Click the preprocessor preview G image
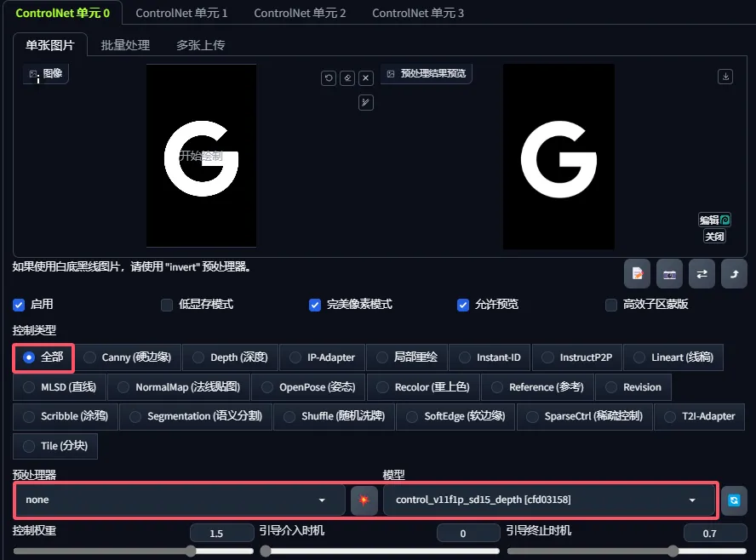Screen dimensions: 756x560 coord(558,157)
